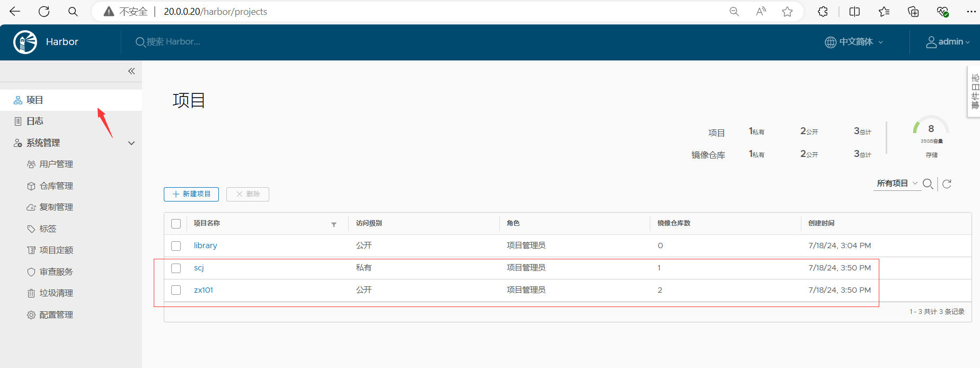Open the scj project link
This screenshot has width=980, height=368.
[199, 268]
